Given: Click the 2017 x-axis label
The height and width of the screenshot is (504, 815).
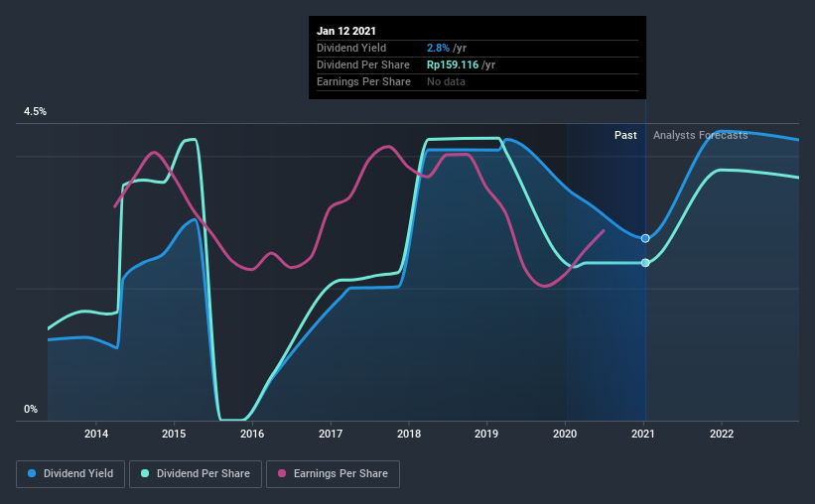Looking at the screenshot, I should pyautogui.click(x=331, y=434).
